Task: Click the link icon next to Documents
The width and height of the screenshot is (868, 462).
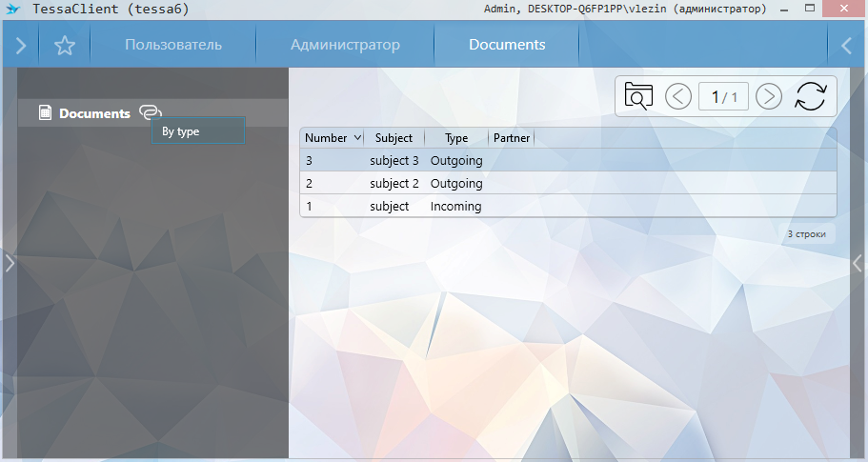Action: pyautogui.click(x=151, y=112)
